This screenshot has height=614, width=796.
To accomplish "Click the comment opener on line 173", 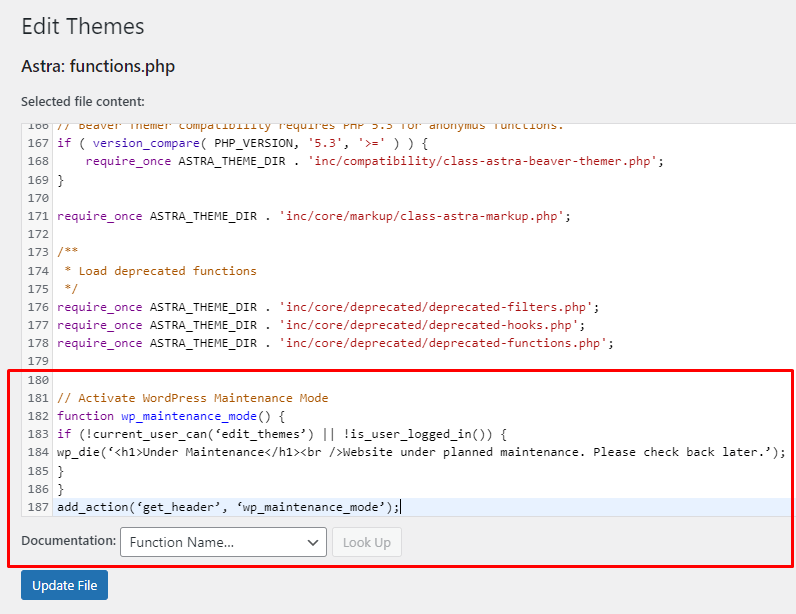I will coord(68,252).
